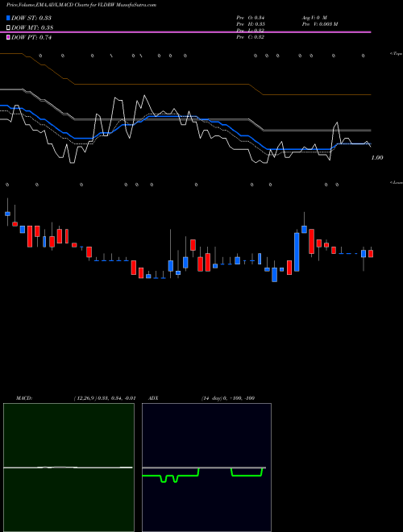
Task: Click the 'MACD:' panel heading
Action: click(24, 398)
